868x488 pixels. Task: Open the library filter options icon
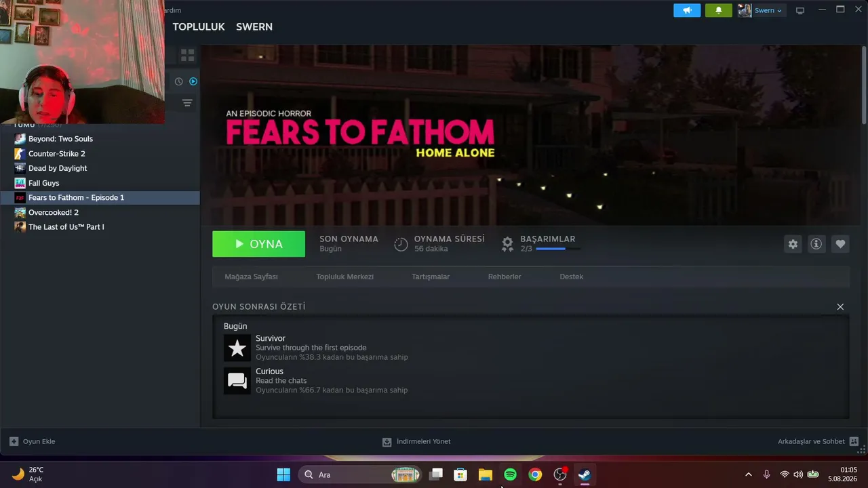[187, 103]
